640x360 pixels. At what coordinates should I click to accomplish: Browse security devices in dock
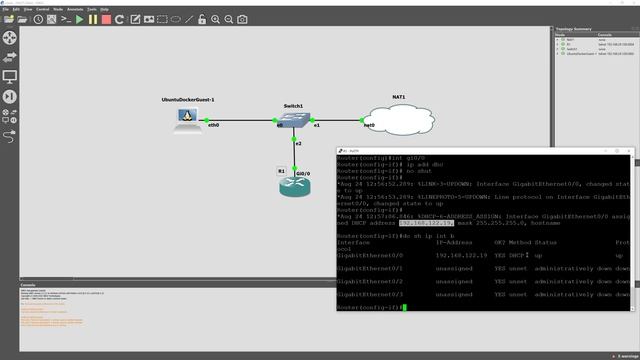click(x=9, y=96)
